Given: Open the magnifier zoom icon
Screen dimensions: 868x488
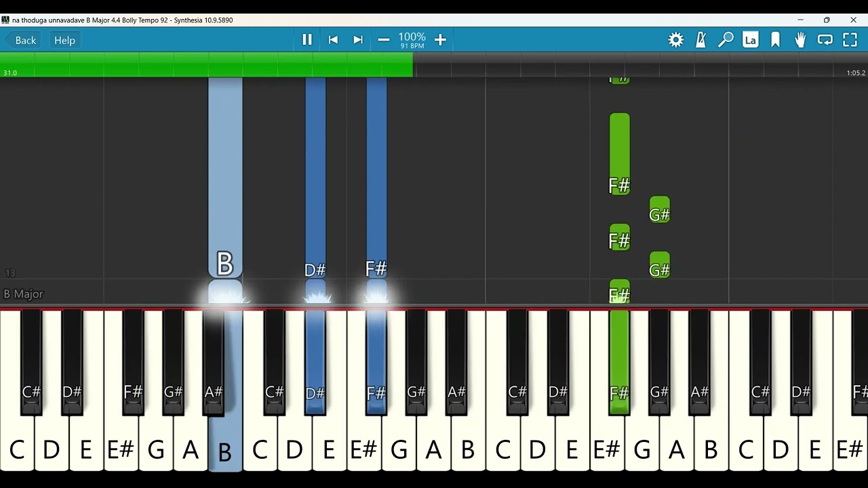Looking at the screenshot, I should click(x=726, y=40).
